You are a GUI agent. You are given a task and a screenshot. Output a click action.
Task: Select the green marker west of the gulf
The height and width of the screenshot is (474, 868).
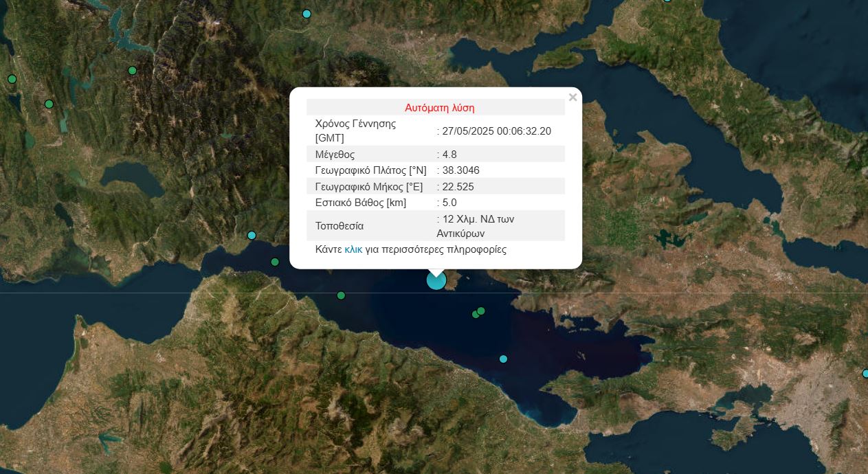(x=341, y=295)
